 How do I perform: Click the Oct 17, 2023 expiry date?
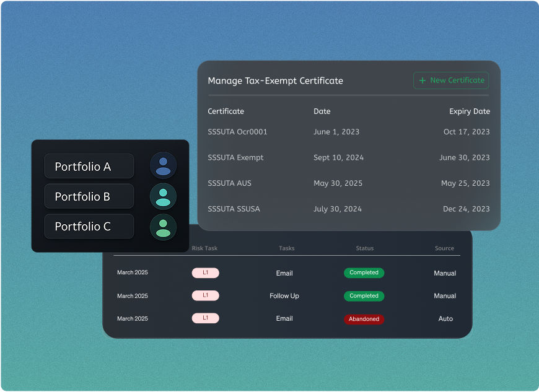click(x=467, y=132)
